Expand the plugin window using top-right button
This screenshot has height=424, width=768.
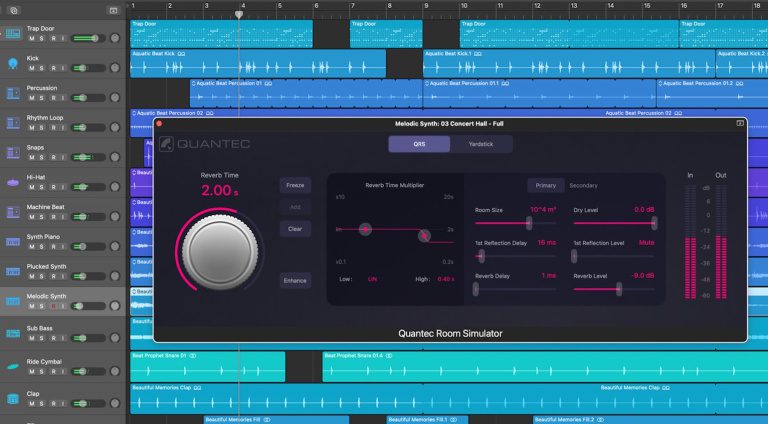tap(740, 123)
